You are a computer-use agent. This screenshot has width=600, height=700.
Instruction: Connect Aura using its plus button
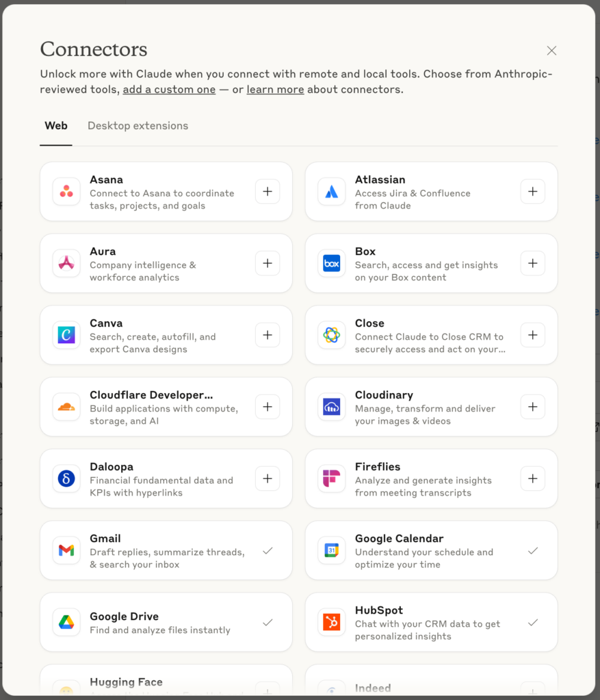click(268, 263)
